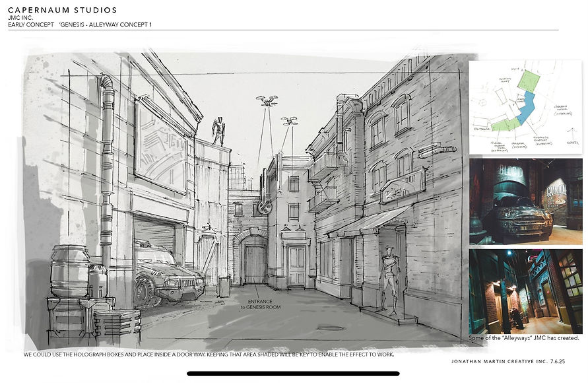
Task: Open the floor plan map thumbnail
Action: (x=525, y=106)
